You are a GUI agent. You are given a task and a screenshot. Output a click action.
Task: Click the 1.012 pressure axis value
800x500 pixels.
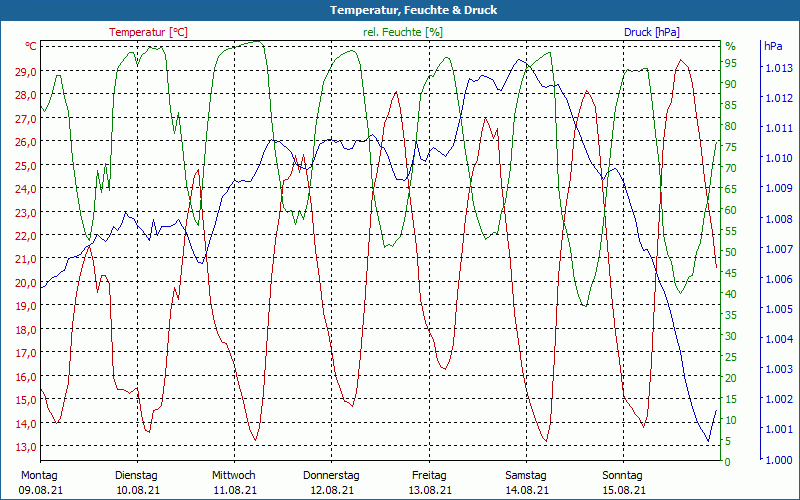[779, 98]
